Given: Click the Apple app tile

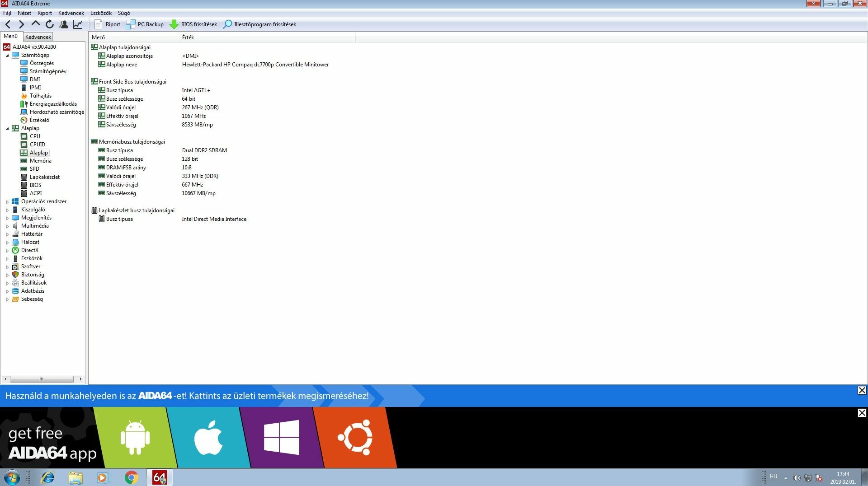Looking at the screenshot, I should (208, 437).
